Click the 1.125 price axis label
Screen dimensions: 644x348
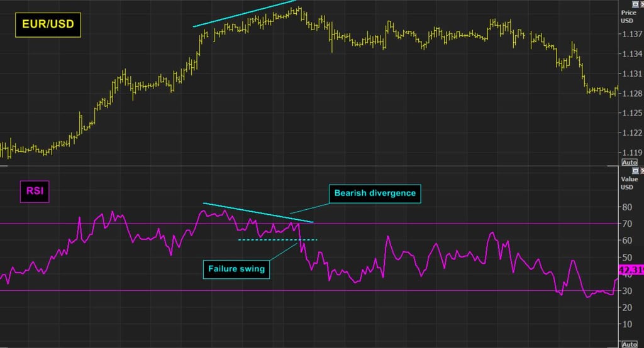[632, 113]
